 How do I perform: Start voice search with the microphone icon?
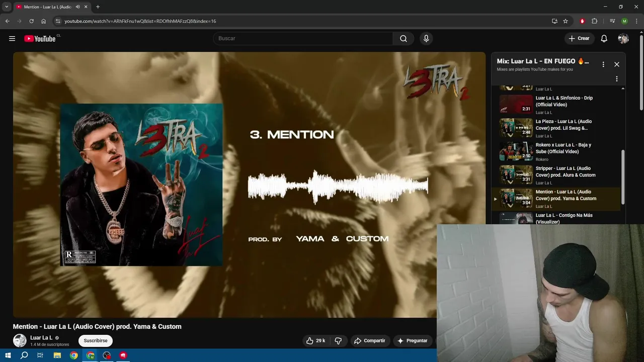point(426,39)
